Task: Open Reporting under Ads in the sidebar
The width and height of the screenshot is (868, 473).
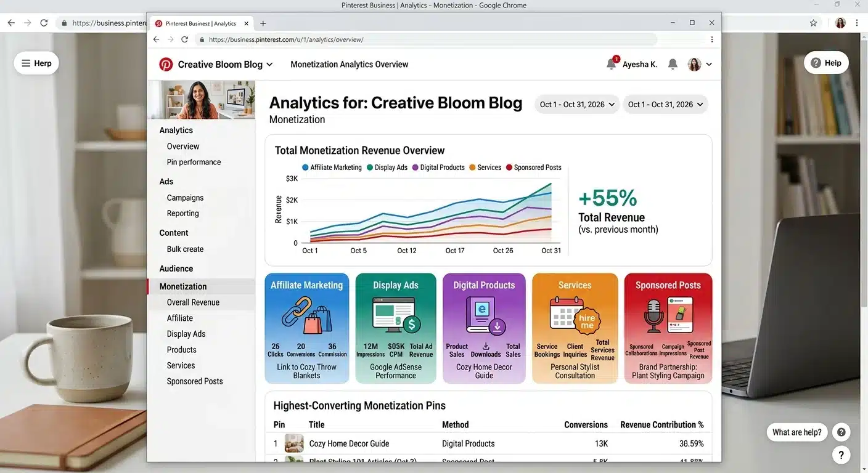Action: pos(182,213)
